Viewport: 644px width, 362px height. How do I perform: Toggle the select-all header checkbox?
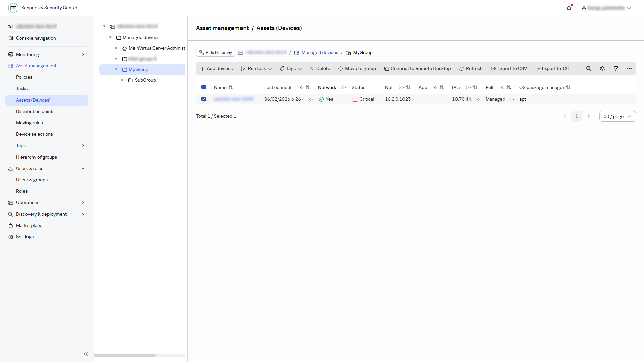tap(204, 87)
